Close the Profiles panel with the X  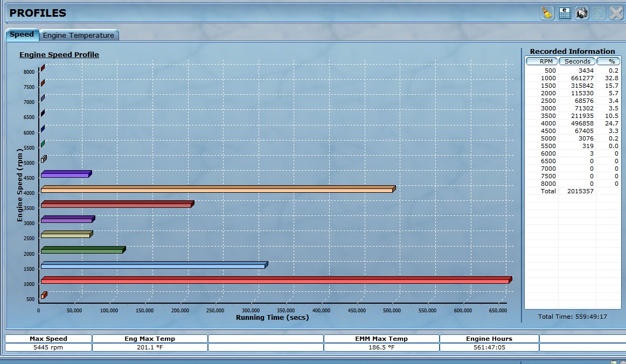616,13
